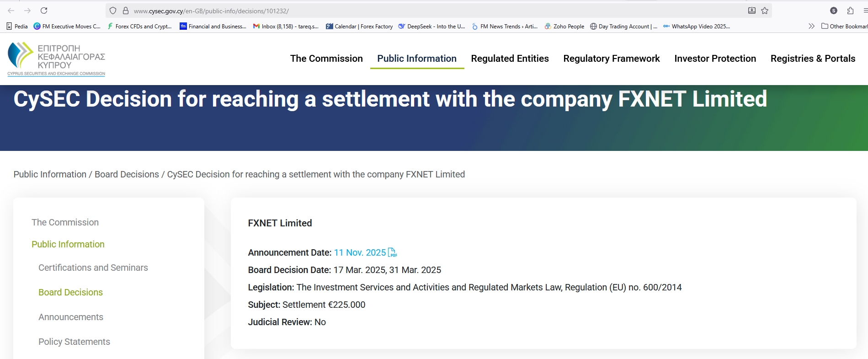Image resolution: width=868 pixels, height=359 pixels.
Task: Expand hidden bookmarks overflow chevron
Action: tap(811, 27)
